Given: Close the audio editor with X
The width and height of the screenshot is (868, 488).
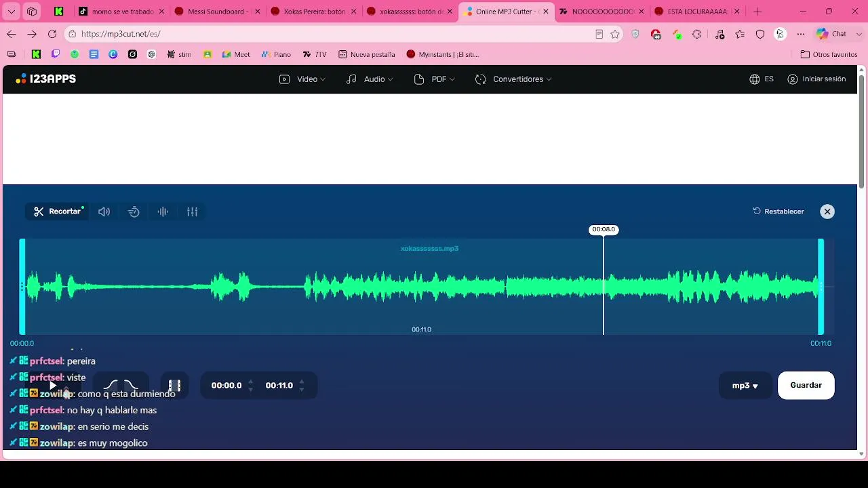Looking at the screenshot, I should coord(827,211).
